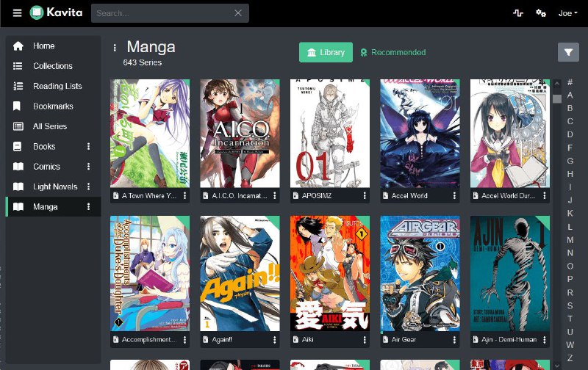588x370 pixels.
Task: Click the Home item in the sidebar
Action: click(43, 46)
